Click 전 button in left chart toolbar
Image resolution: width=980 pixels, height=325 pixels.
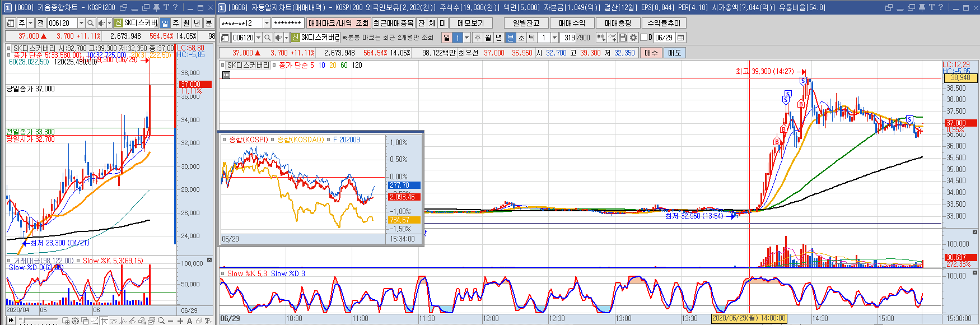40,23
